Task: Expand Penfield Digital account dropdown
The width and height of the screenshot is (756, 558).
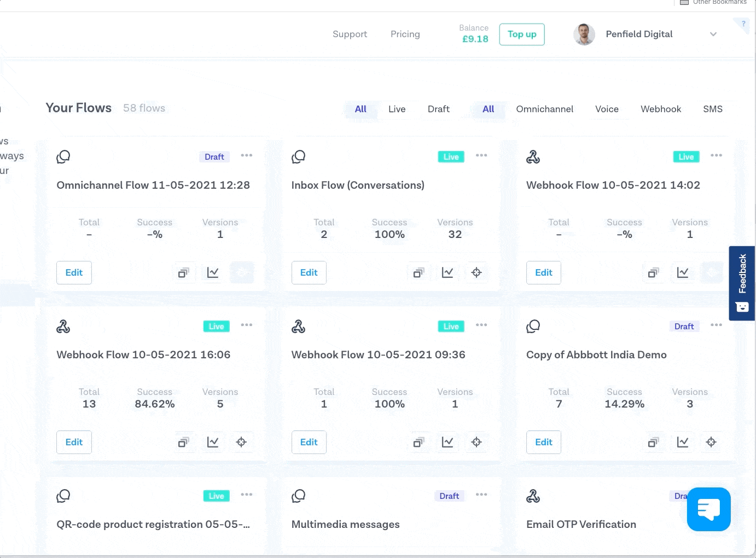Action: tap(713, 34)
